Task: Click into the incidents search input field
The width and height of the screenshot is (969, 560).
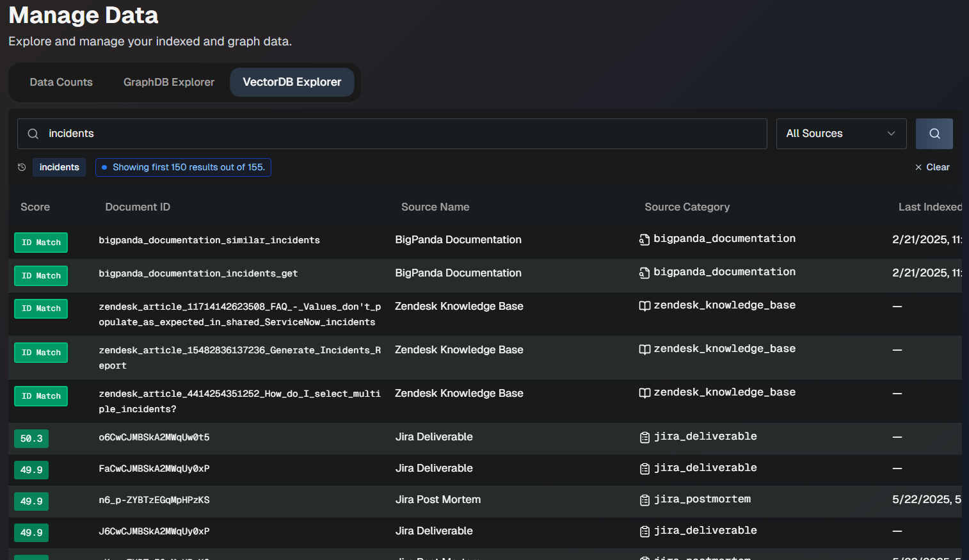Action: [397, 134]
